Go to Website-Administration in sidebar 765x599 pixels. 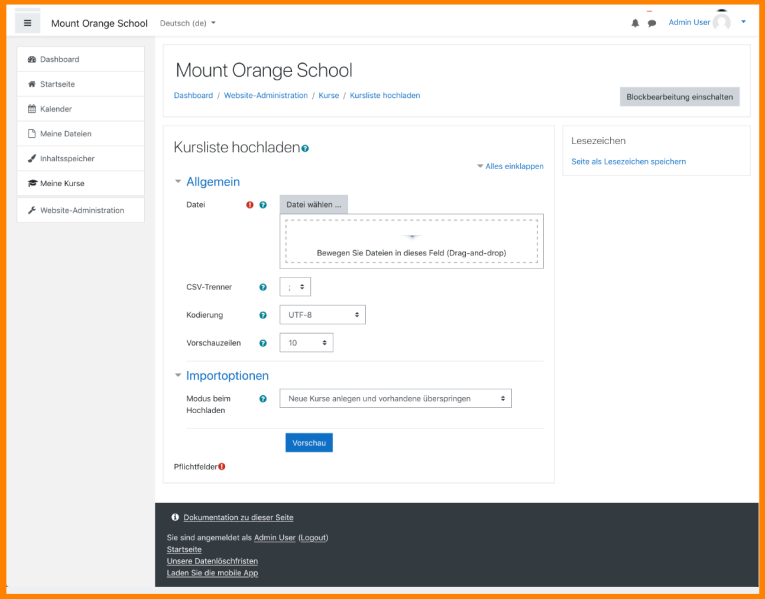[82, 210]
